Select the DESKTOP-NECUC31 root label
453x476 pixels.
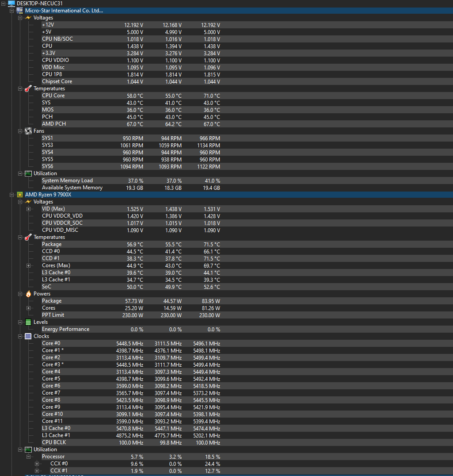(x=40, y=4)
